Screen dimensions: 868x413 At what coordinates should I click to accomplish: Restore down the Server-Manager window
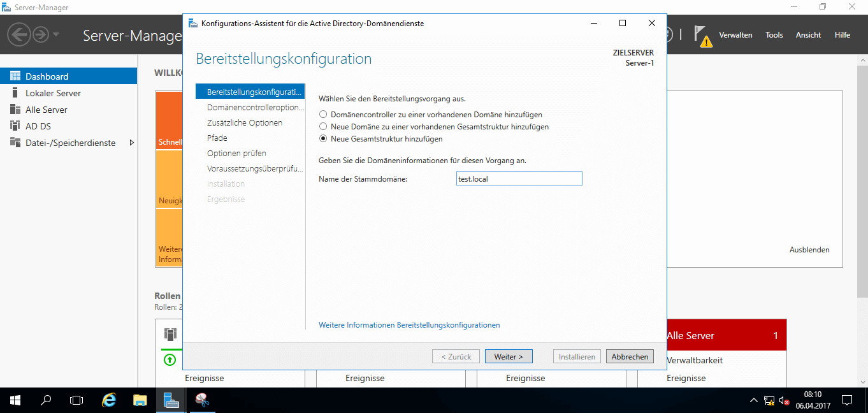point(823,7)
